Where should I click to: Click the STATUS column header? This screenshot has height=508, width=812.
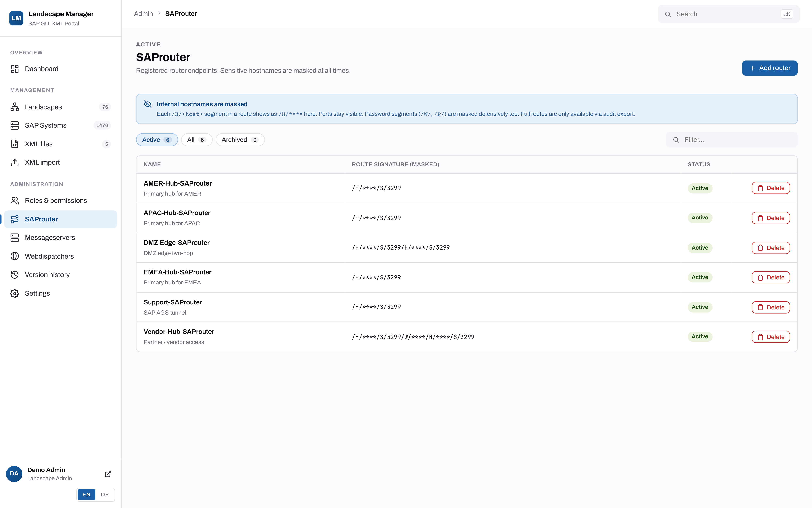(699, 164)
